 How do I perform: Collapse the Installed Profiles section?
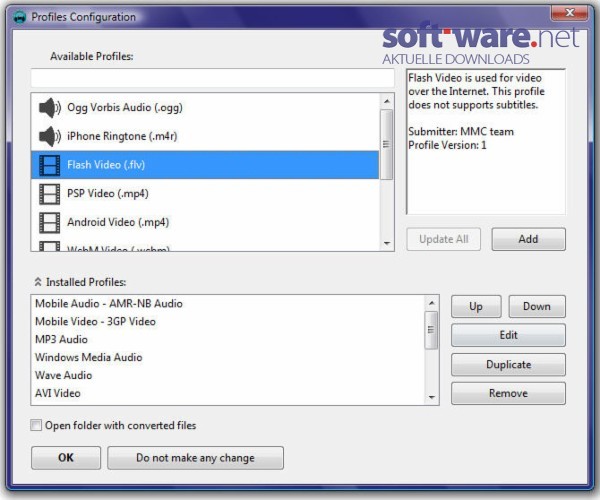tap(38, 282)
